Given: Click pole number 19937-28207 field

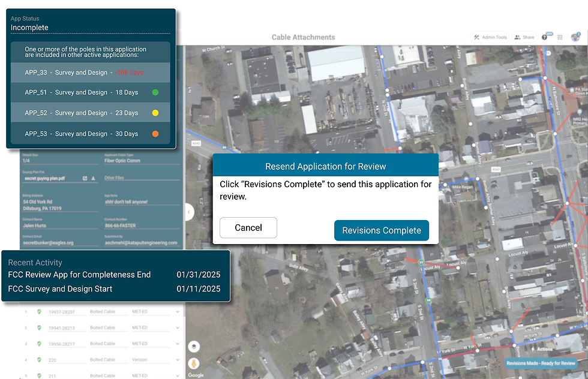Looking at the screenshot, I should 67,312.
